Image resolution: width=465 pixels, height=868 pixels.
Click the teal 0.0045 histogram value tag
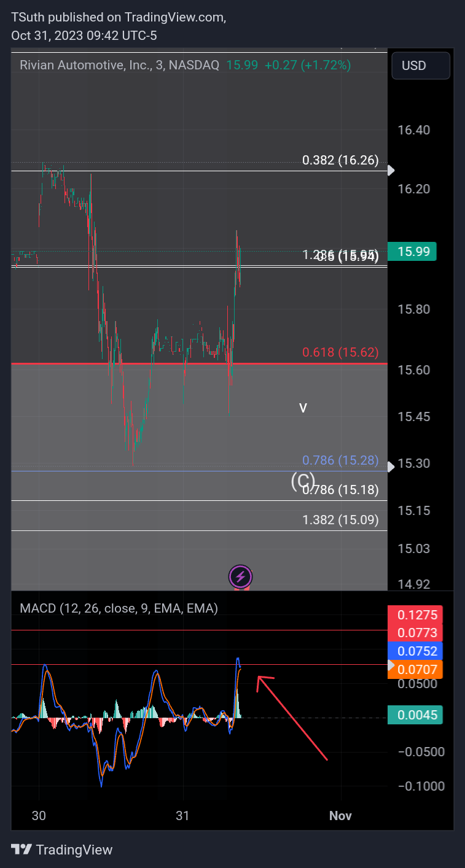click(x=415, y=715)
